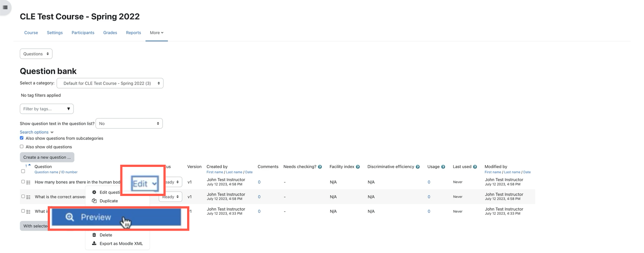Open the Edit dropdown for first question
Viewport: 644px width, 253px height.
(x=144, y=183)
